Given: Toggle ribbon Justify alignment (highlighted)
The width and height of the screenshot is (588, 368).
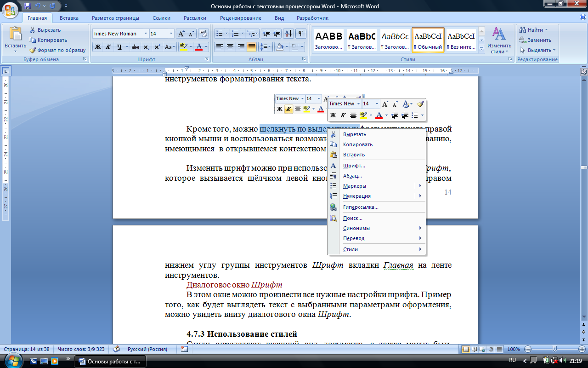Looking at the screenshot, I should (251, 47).
